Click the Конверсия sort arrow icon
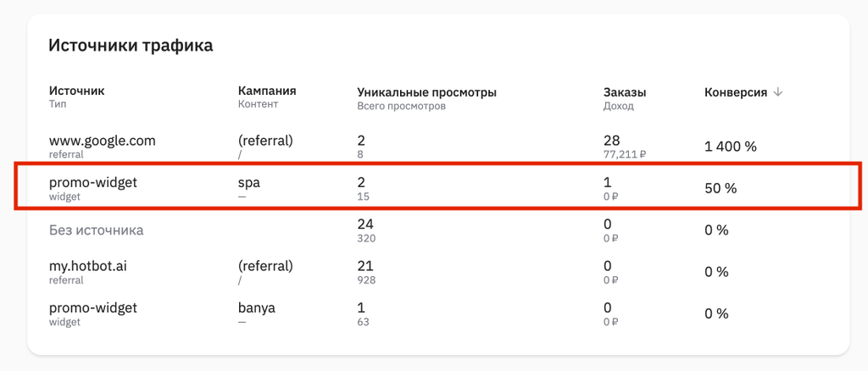Viewport: 868px width, 371px height. pyautogui.click(x=778, y=93)
